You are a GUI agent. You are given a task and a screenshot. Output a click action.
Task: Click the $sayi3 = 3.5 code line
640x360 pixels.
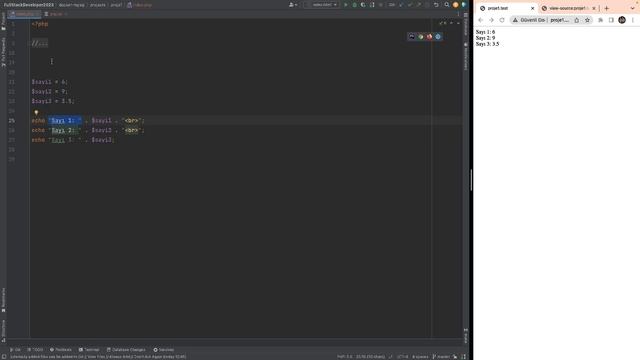tap(53, 101)
